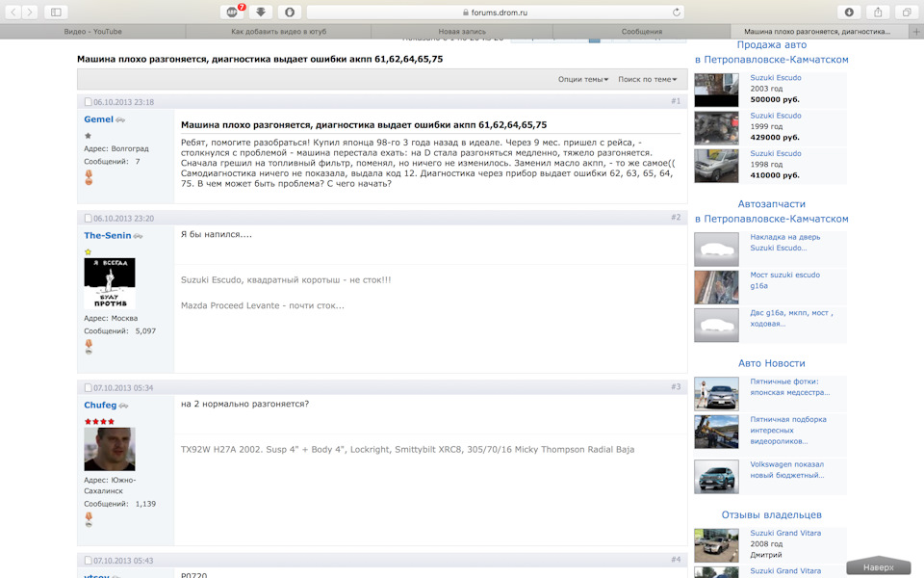Viewport: 924px width, 578px height.
Task: Open The-Senin's avatar image
Action: tap(110, 283)
